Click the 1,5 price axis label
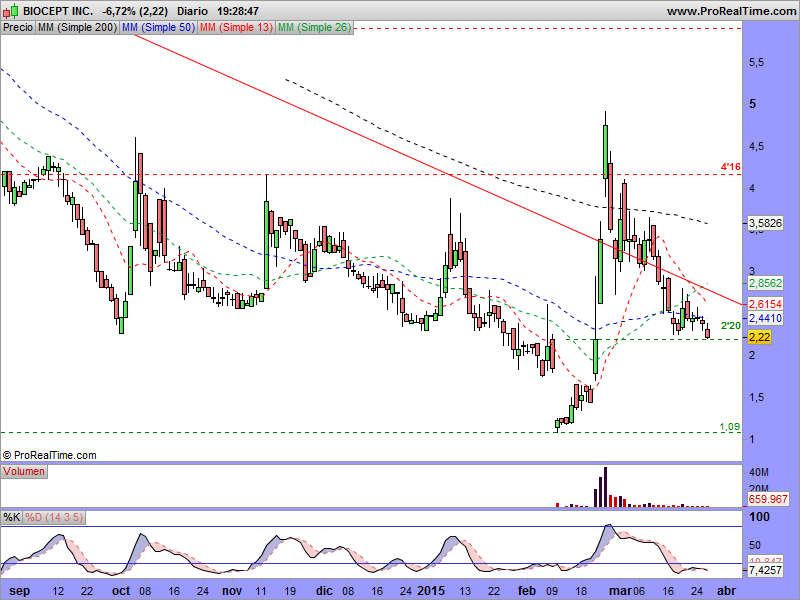Screen dimensions: 800x600 (757, 397)
